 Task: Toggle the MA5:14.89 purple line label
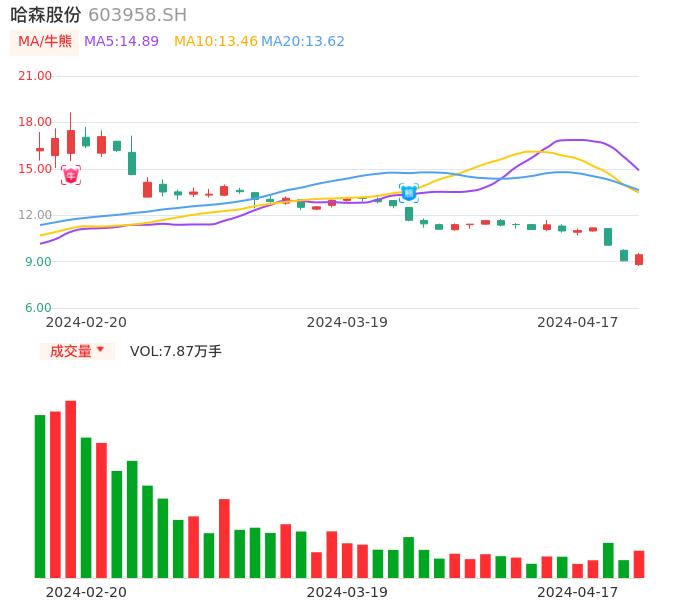[x=121, y=41]
